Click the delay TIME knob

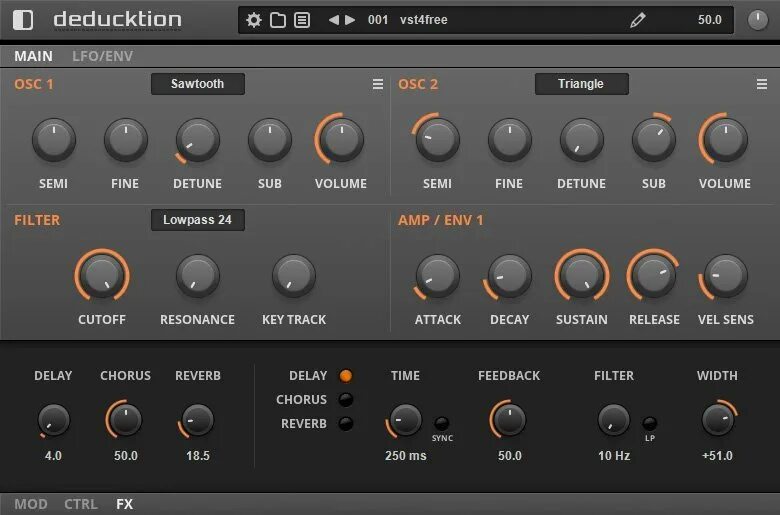[x=405, y=420]
